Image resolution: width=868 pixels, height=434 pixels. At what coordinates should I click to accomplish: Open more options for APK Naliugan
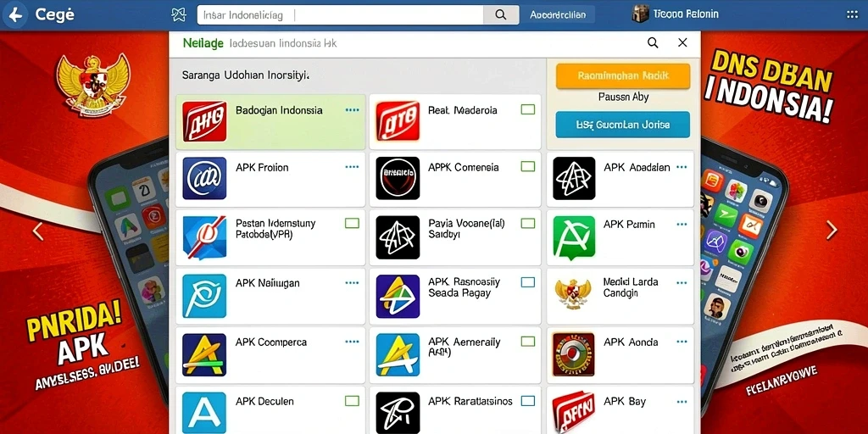(x=352, y=283)
